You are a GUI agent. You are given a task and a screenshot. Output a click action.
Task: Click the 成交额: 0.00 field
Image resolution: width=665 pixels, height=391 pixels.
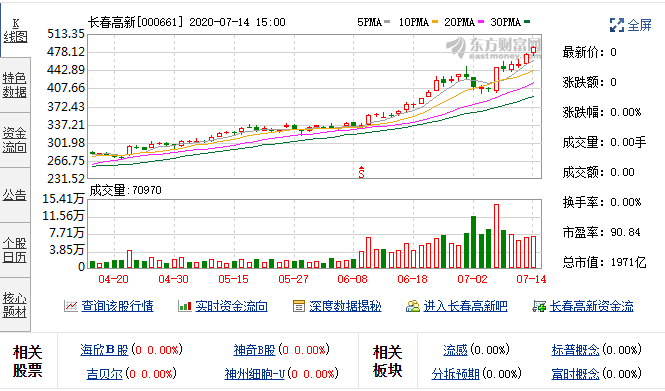point(598,172)
